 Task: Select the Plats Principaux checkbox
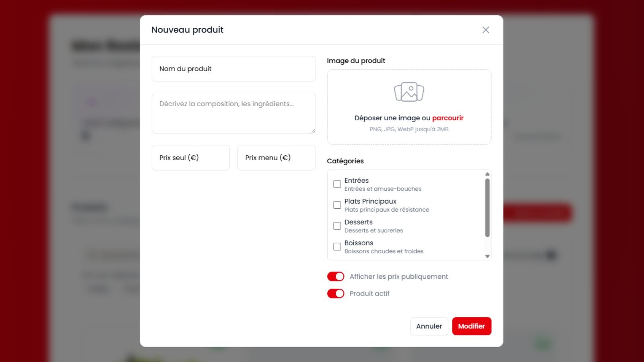(337, 205)
